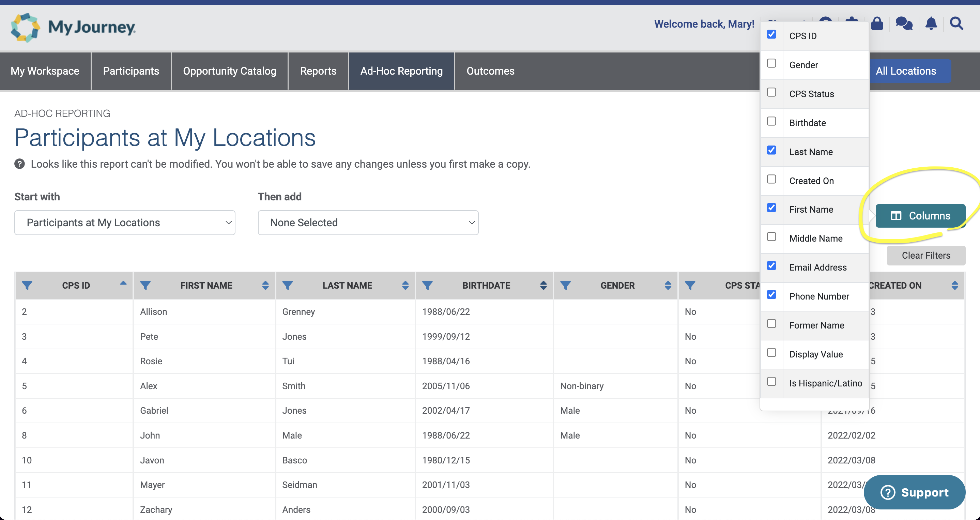
Task: Click the Columns button
Action: point(920,216)
